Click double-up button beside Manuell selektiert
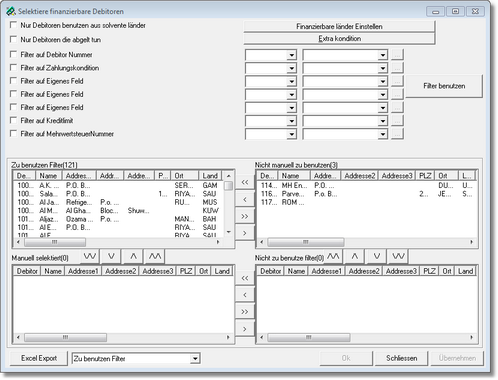The width and height of the screenshot is (498, 380). point(155,256)
